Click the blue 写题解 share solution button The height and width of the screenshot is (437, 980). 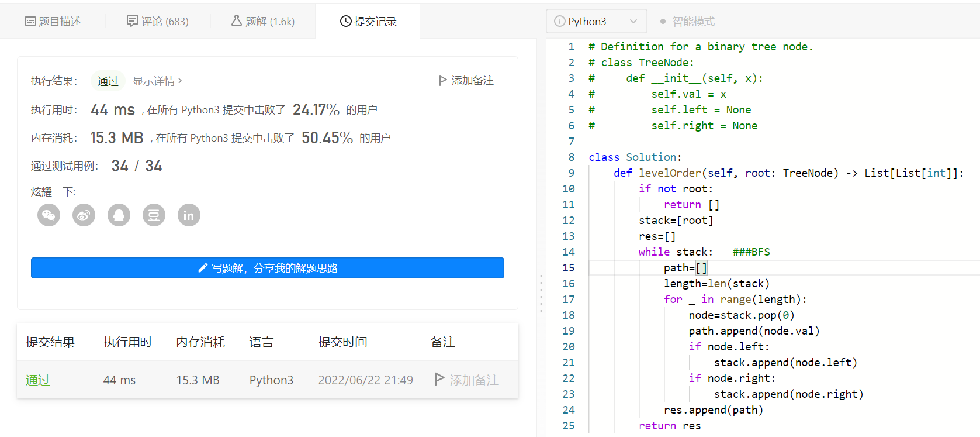pos(268,268)
